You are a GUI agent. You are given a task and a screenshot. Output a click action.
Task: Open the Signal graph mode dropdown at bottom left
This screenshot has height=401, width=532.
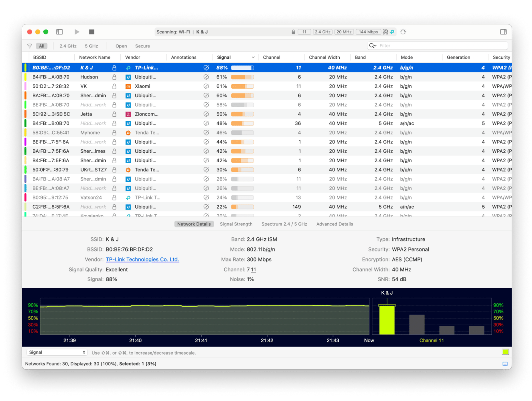[x=57, y=352]
